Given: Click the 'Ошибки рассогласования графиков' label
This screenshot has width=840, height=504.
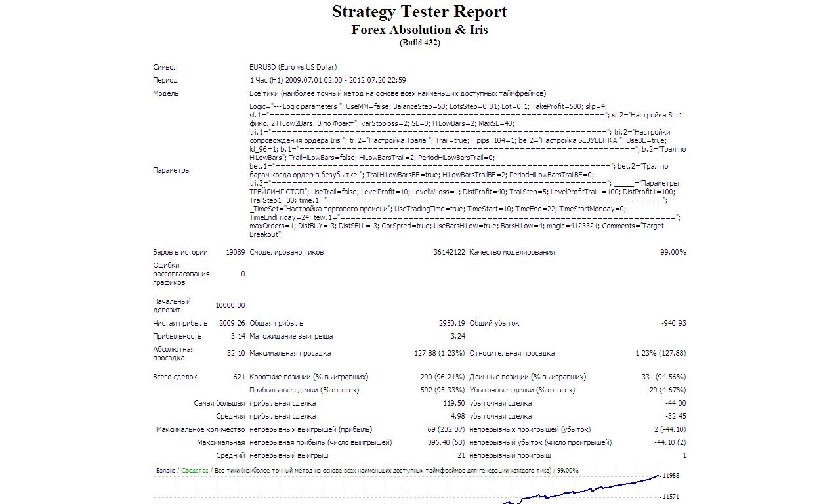Looking at the screenshot, I should [x=182, y=274].
